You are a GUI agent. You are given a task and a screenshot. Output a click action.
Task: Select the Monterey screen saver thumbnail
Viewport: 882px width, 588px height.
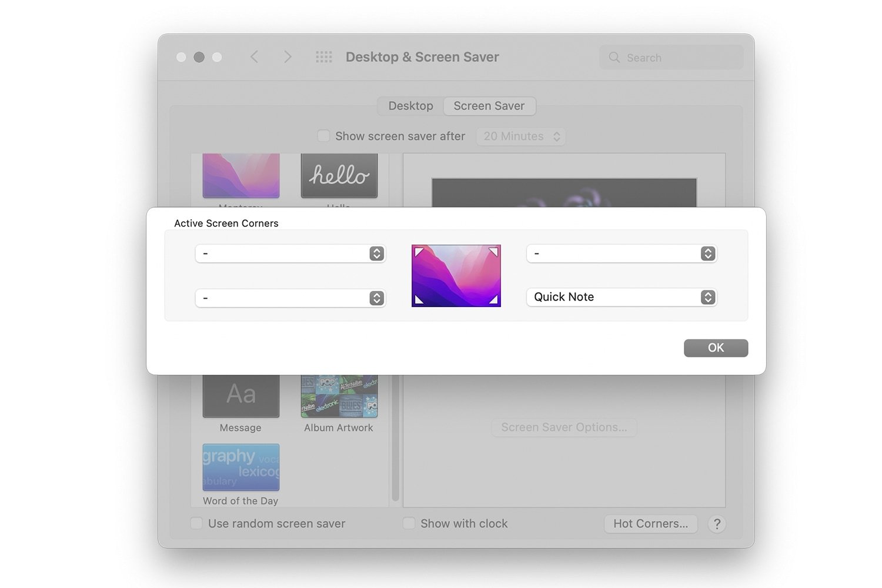(x=241, y=176)
